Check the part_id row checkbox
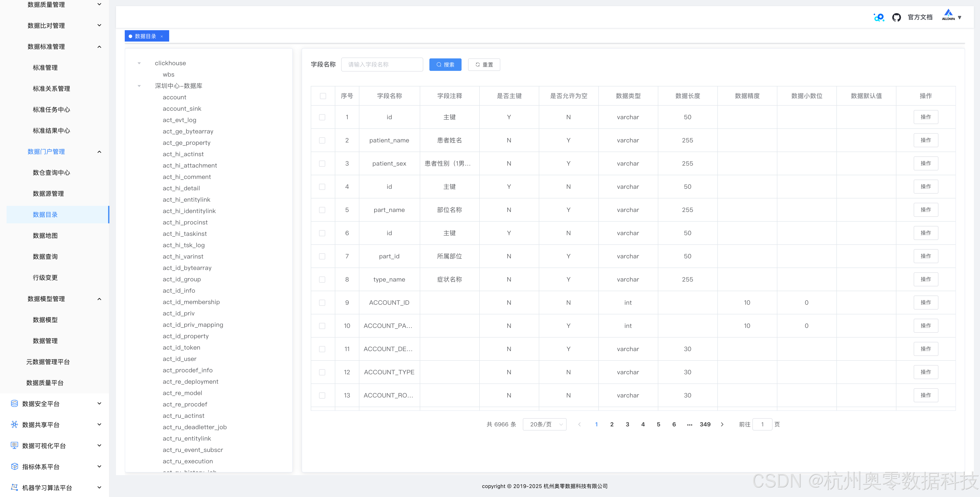Image resolution: width=980 pixels, height=497 pixels. pyautogui.click(x=322, y=256)
